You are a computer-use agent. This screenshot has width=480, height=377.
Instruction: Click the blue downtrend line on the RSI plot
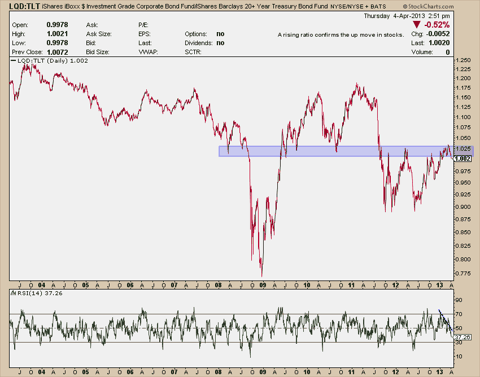point(445,321)
